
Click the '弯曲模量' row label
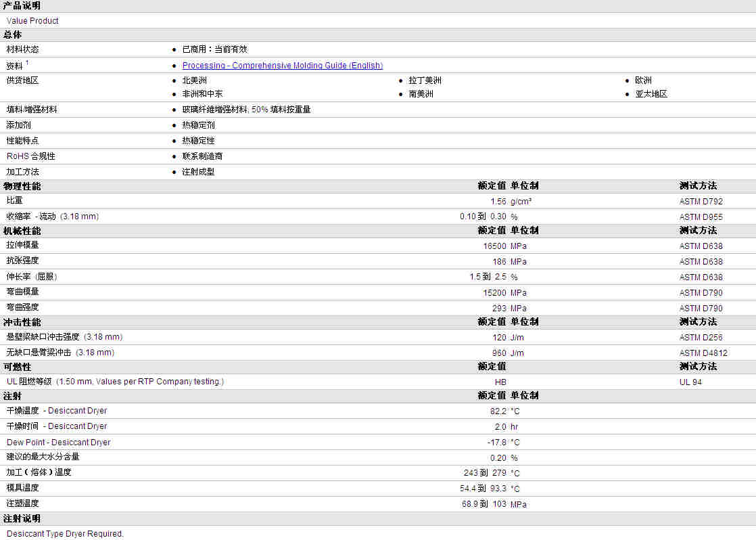tap(22, 292)
